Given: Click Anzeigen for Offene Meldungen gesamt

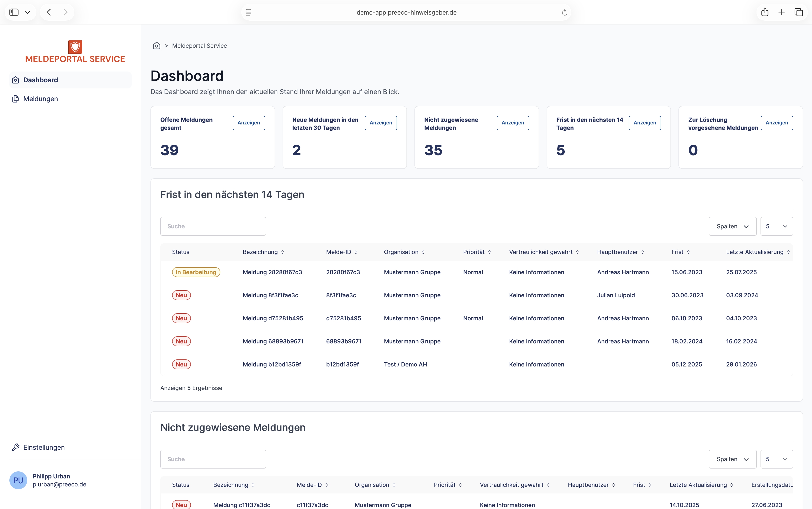Looking at the screenshot, I should pyautogui.click(x=248, y=123).
